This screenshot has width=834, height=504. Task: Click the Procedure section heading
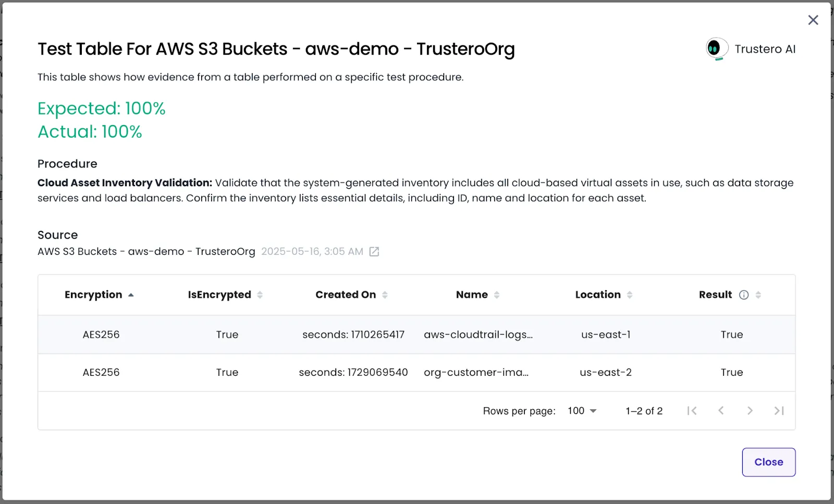67,164
